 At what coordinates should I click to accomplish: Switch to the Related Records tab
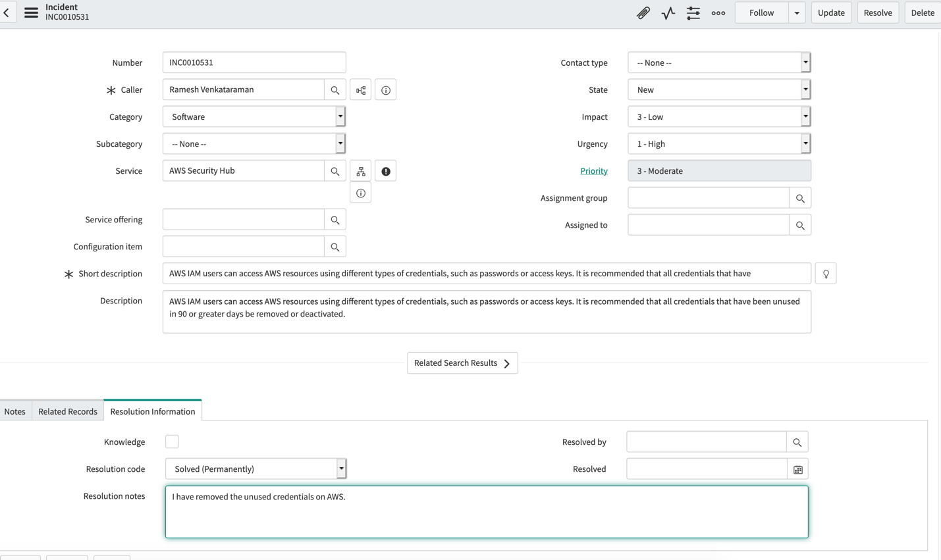pyautogui.click(x=67, y=411)
